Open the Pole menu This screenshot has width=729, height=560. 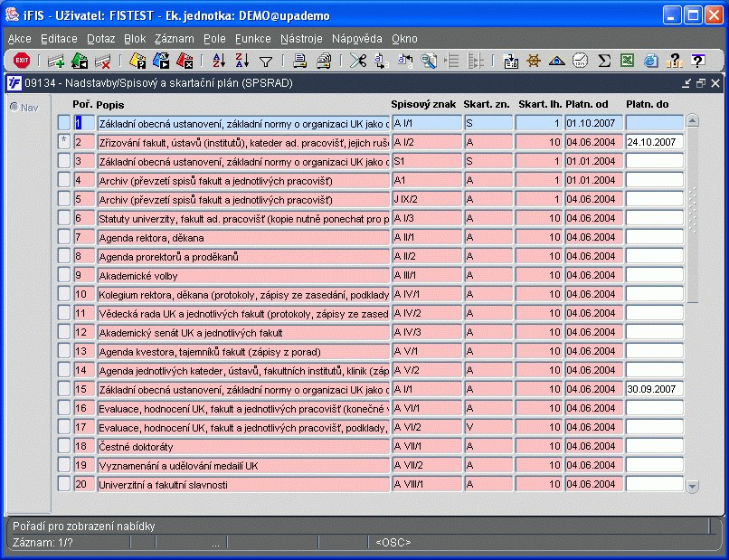click(214, 39)
